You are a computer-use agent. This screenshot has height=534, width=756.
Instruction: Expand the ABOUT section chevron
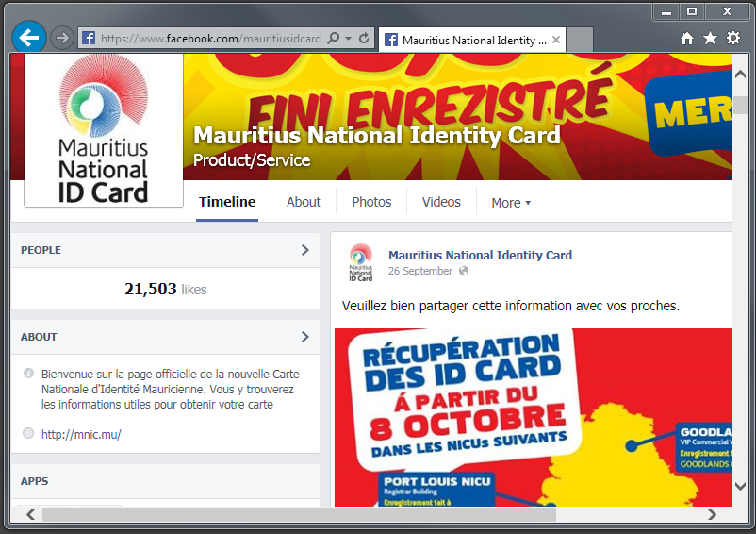[304, 337]
